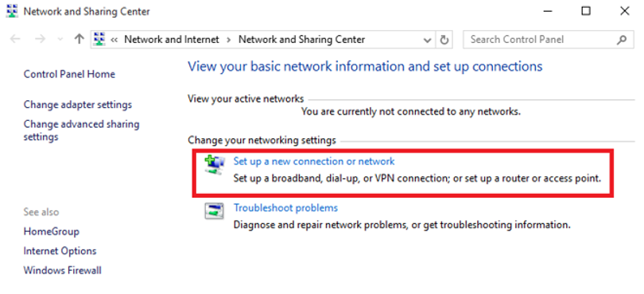Open Windows Firewall link
The image size is (644, 294).
(63, 270)
